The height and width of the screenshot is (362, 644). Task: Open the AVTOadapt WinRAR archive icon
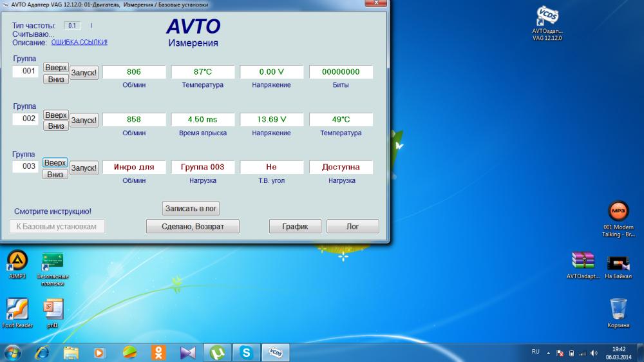(x=583, y=265)
